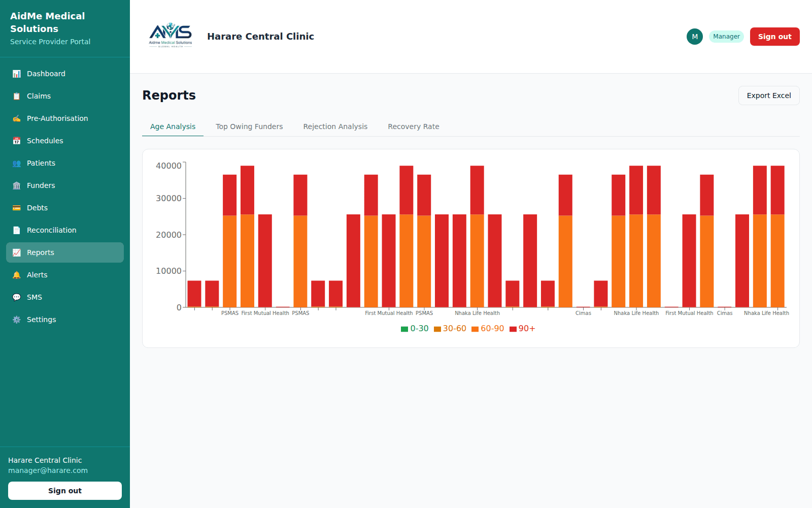Select the Age Analysis tab
Viewport: 812px width, 508px height.
point(173,126)
